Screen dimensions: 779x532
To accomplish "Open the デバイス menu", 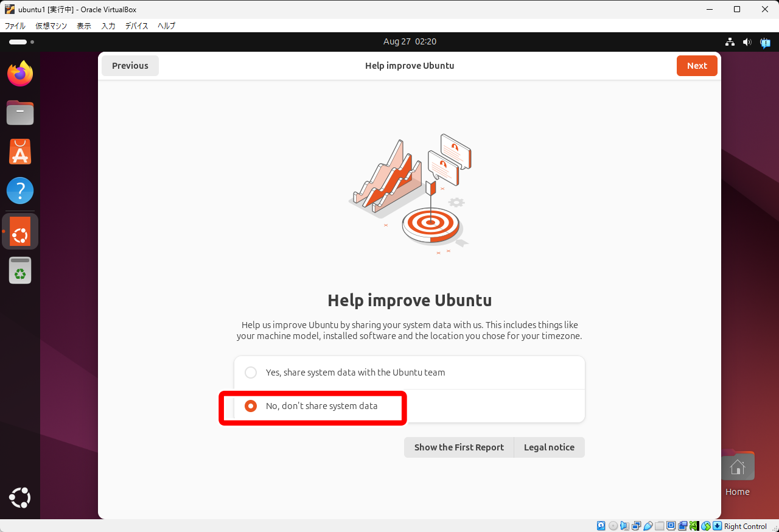I will (137, 26).
